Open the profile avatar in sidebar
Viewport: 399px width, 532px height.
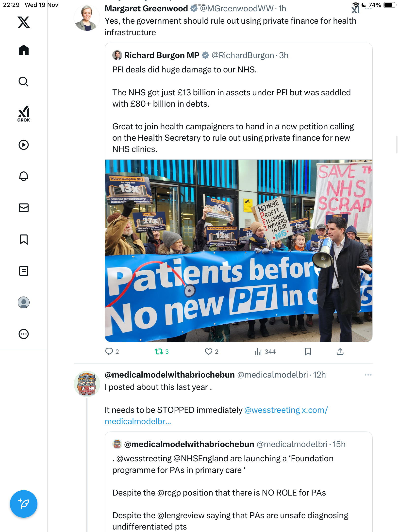tap(24, 302)
